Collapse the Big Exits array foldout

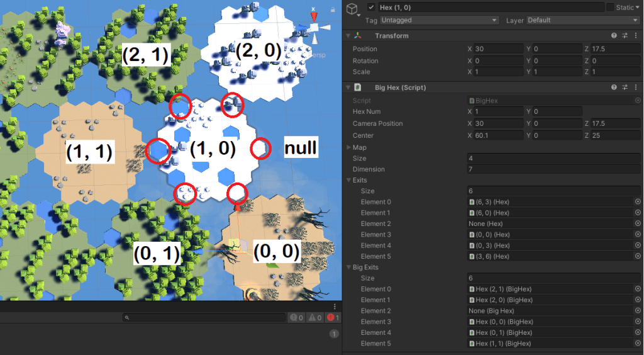point(348,267)
